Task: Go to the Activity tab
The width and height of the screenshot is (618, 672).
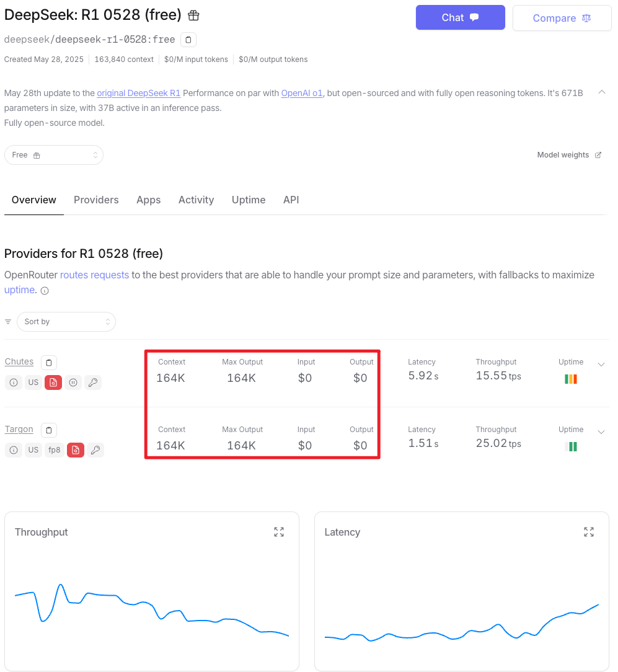Action: (x=196, y=200)
